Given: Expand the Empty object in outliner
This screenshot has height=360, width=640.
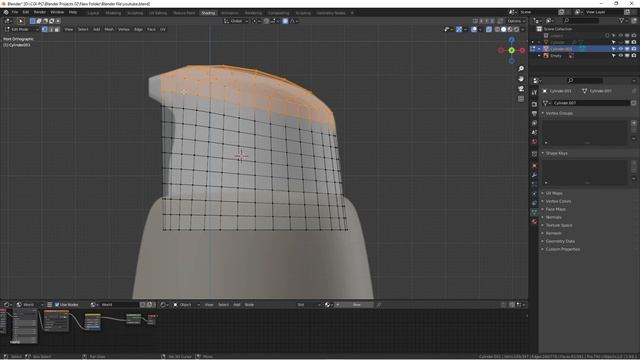Looking at the screenshot, I should 539,56.
